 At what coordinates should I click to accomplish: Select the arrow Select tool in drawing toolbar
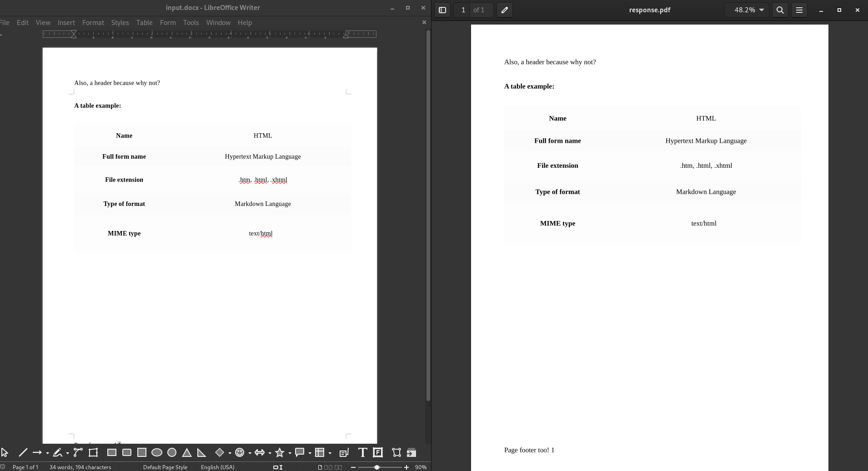5,452
